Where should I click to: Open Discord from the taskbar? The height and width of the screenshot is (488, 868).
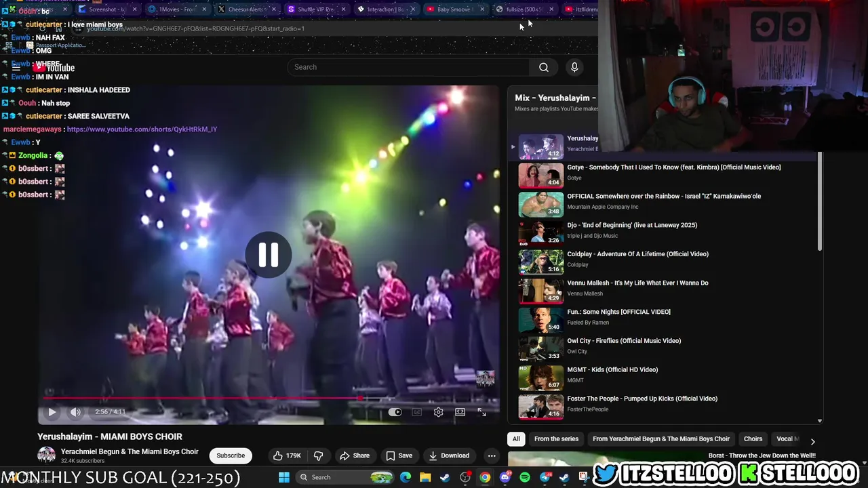point(505,477)
